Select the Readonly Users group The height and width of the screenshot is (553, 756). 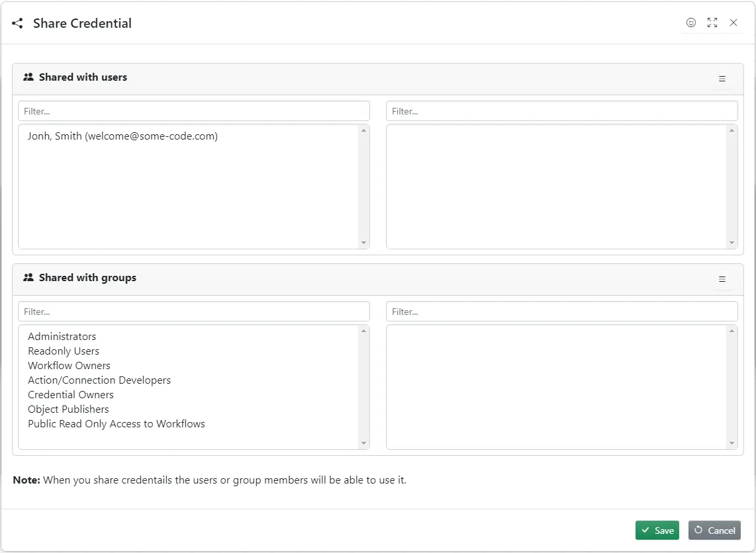tap(64, 351)
